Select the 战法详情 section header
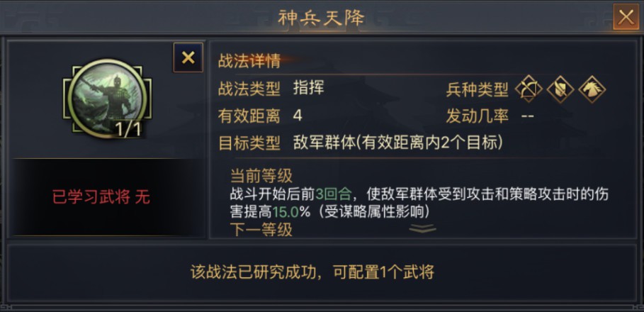This screenshot has width=644, height=312. click(249, 61)
